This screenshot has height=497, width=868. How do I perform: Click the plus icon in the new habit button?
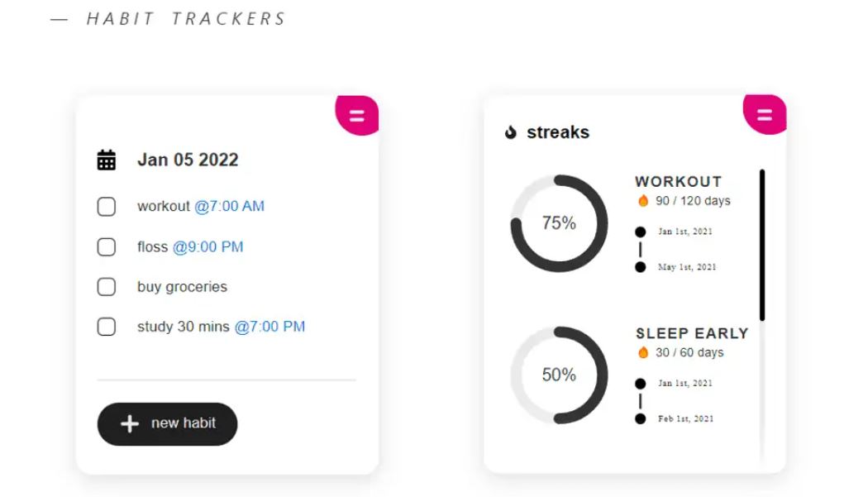(130, 424)
